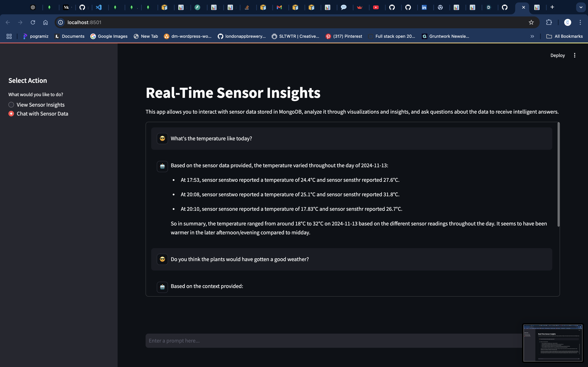Open the Chrome profile avatar

[x=568, y=22]
